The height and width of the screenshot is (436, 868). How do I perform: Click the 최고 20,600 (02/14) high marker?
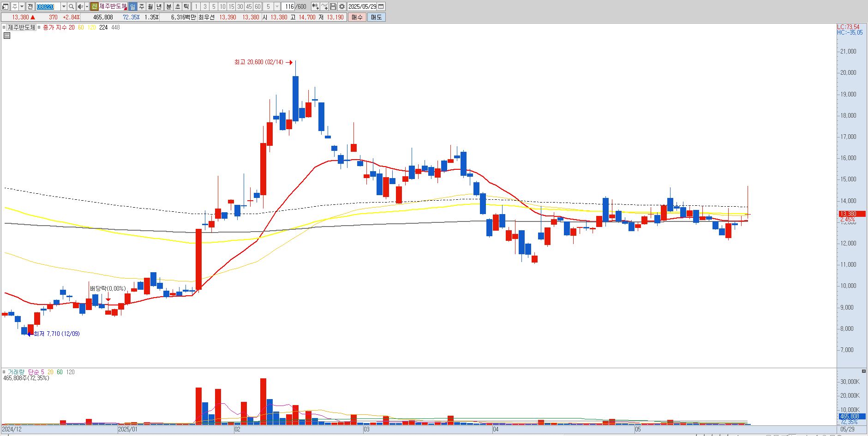[263, 62]
